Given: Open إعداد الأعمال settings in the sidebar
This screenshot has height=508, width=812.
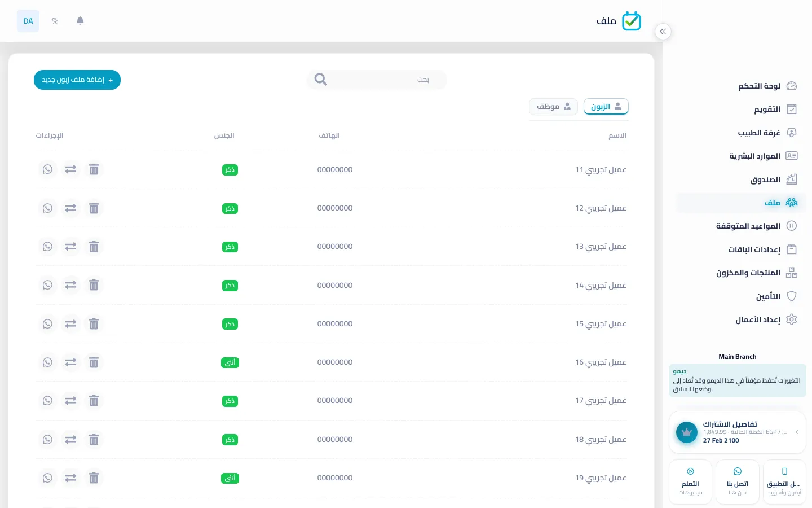Looking at the screenshot, I should [742, 319].
